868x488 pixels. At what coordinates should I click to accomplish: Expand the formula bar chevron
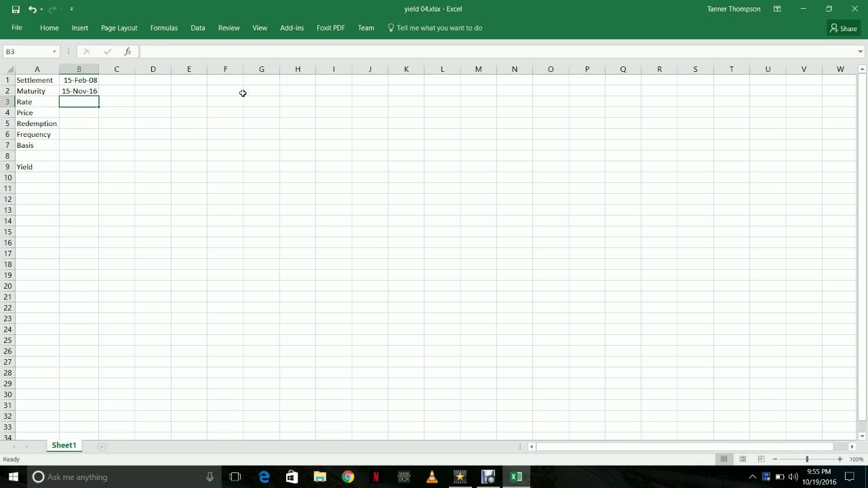(861, 52)
